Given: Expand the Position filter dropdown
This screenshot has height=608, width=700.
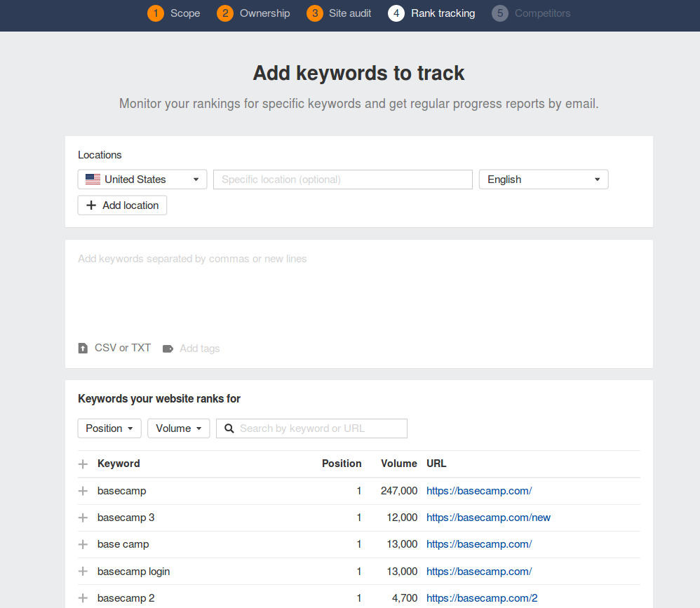Looking at the screenshot, I should (x=109, y=428).
